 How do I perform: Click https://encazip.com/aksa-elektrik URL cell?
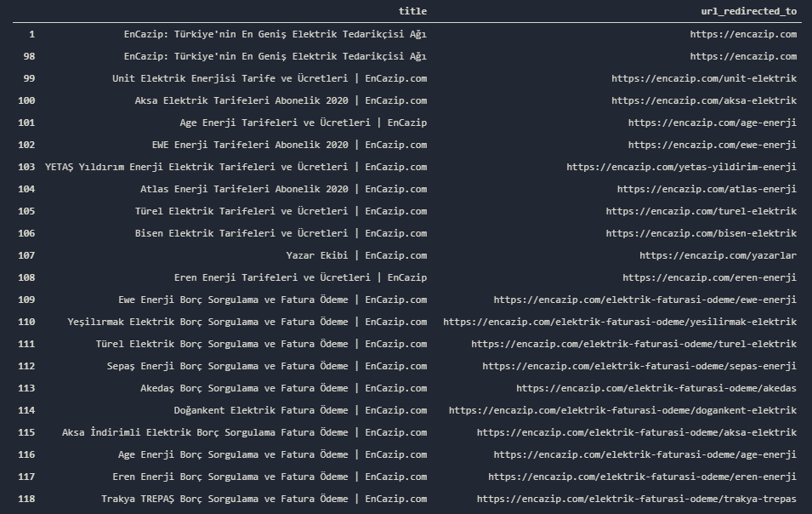(x=704, y=100)
